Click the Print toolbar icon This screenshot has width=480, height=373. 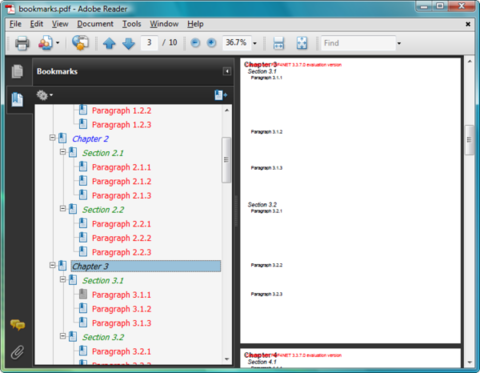[x=22, y=43]
